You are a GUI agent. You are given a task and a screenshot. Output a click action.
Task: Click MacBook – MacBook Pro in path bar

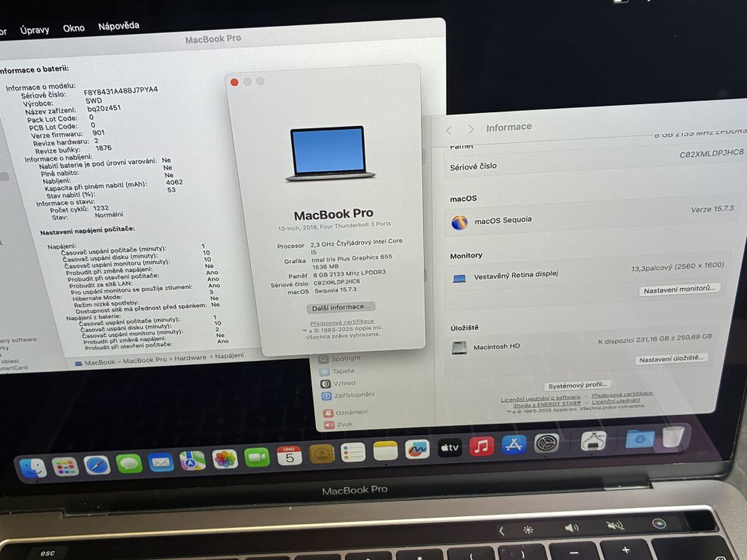click(121, 362)
